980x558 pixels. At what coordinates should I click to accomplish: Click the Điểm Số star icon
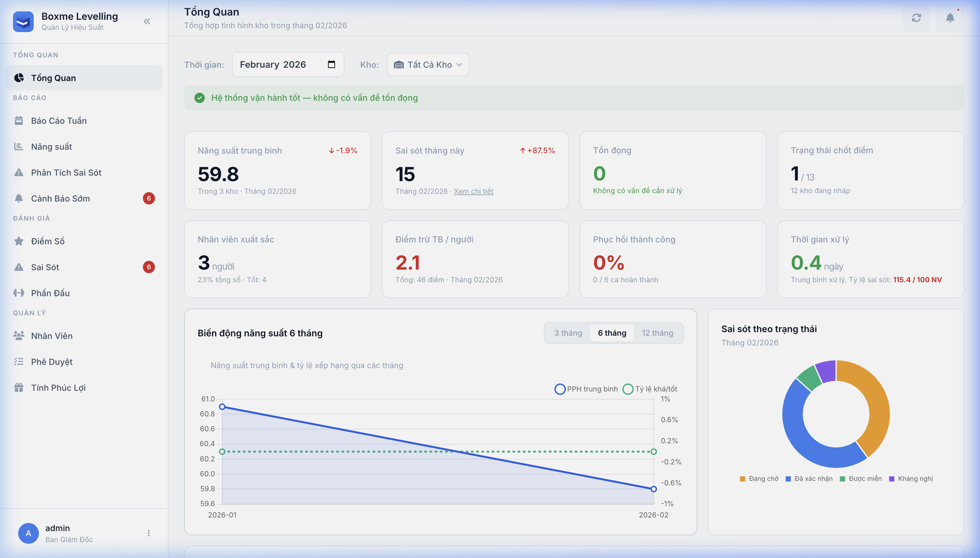[19, 241]
